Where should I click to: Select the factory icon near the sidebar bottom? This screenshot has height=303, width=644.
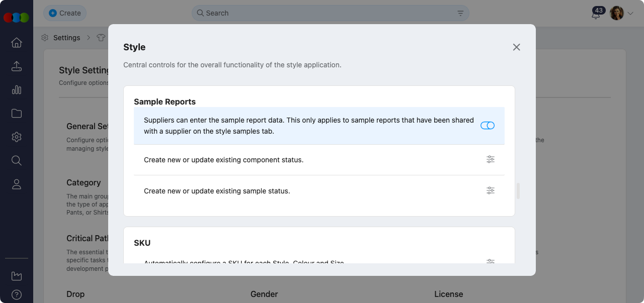coord(16,275)
